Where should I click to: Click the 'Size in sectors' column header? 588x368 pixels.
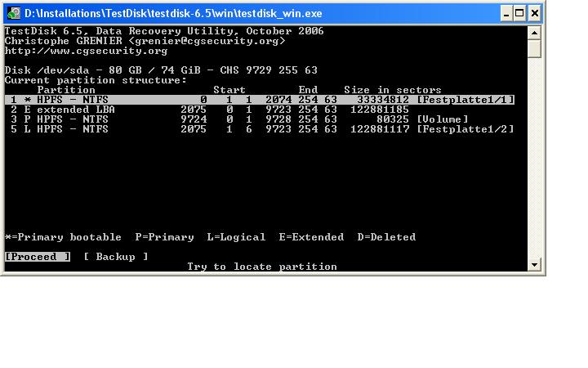tap(393, 90)
